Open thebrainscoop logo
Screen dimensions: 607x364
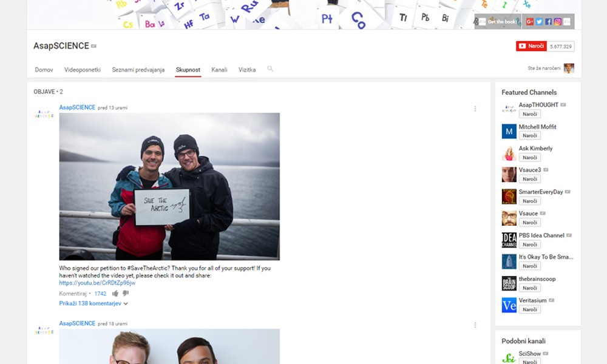point(509,283)
